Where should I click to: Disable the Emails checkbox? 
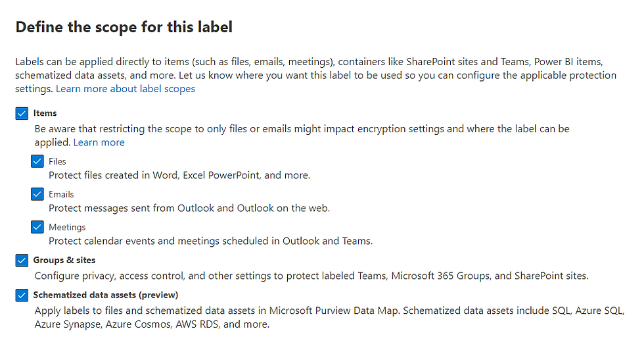click(37, 194)
